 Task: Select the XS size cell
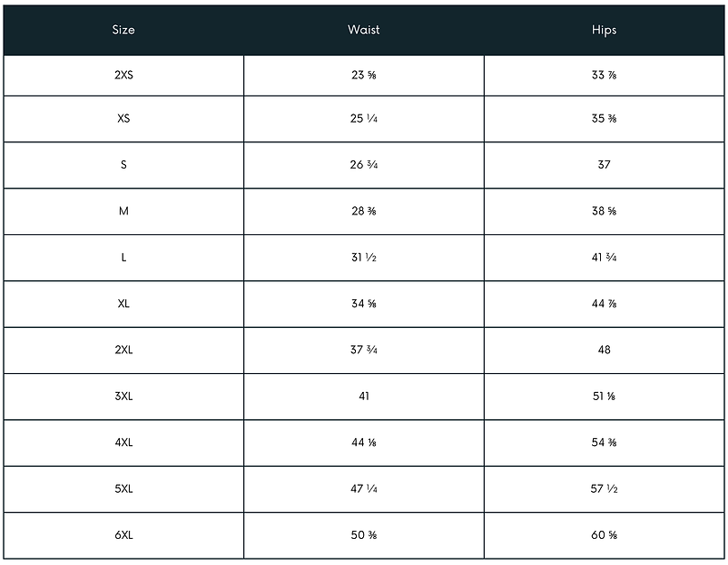(x=123, y=118)
